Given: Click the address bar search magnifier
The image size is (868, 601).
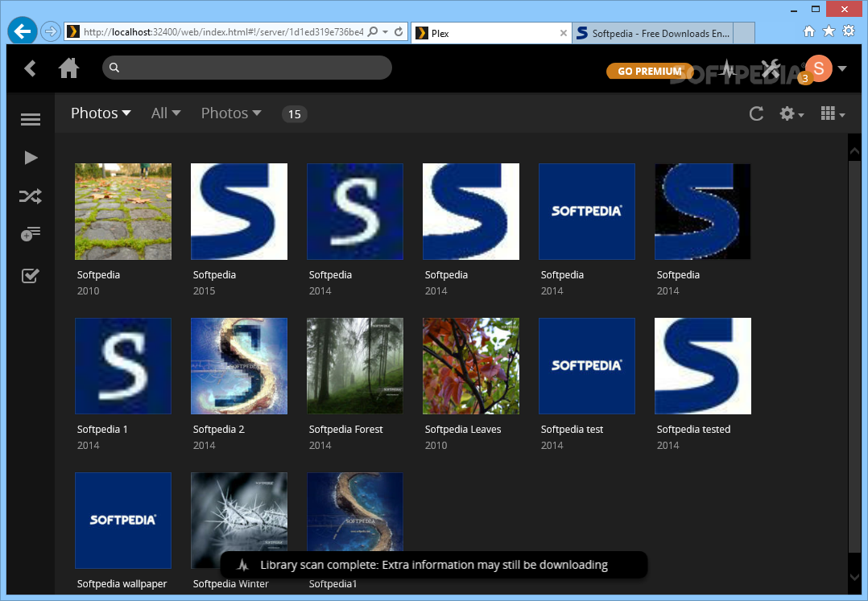Looking at the screenshot, I should coord(373,31).
